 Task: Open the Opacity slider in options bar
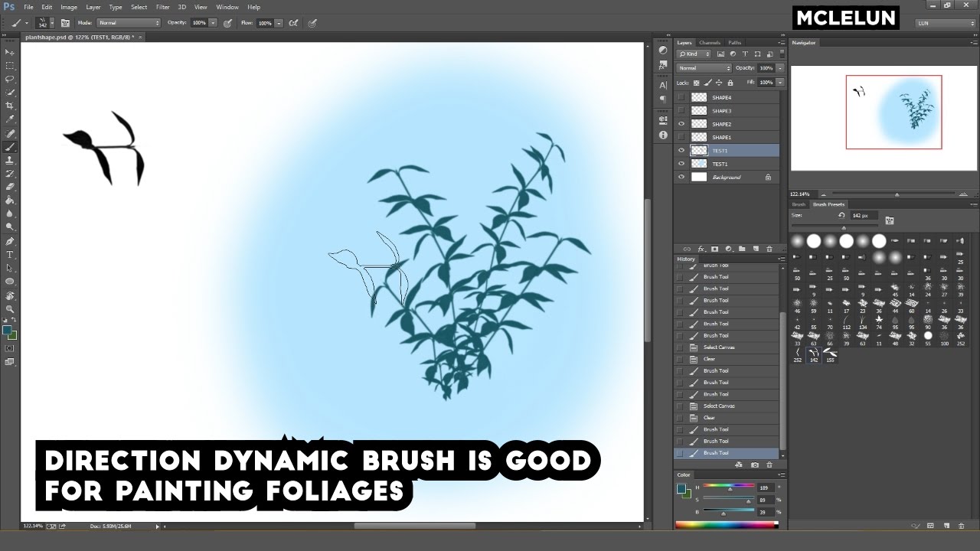point(213,23)
